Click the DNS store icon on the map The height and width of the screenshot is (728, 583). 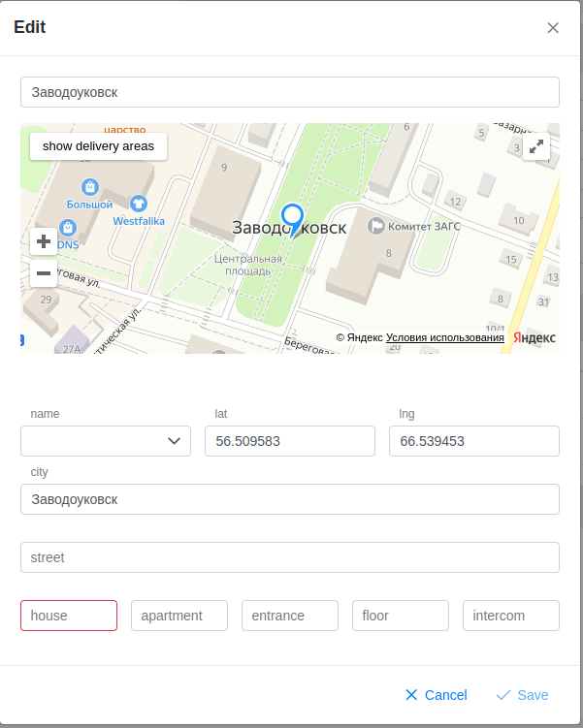click(68, 228)
